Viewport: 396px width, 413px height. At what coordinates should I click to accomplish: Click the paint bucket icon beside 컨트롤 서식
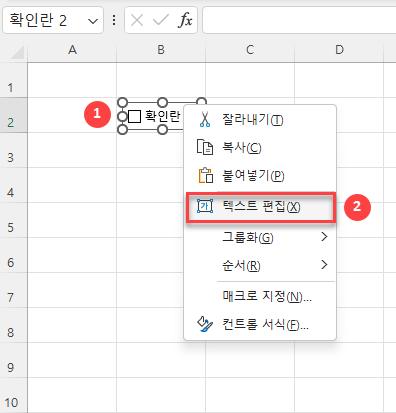point(205,324)
